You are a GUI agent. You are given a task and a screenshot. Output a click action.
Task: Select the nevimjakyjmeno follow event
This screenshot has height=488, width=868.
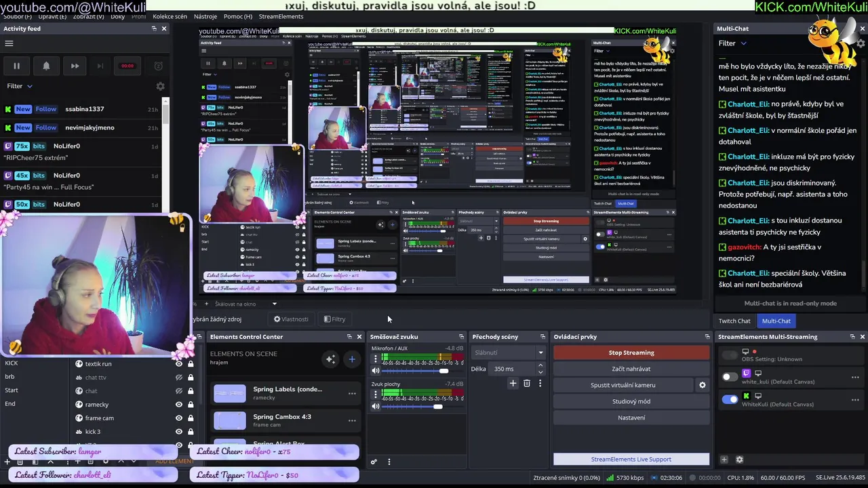pyautogui.click(x=81, y=127)
